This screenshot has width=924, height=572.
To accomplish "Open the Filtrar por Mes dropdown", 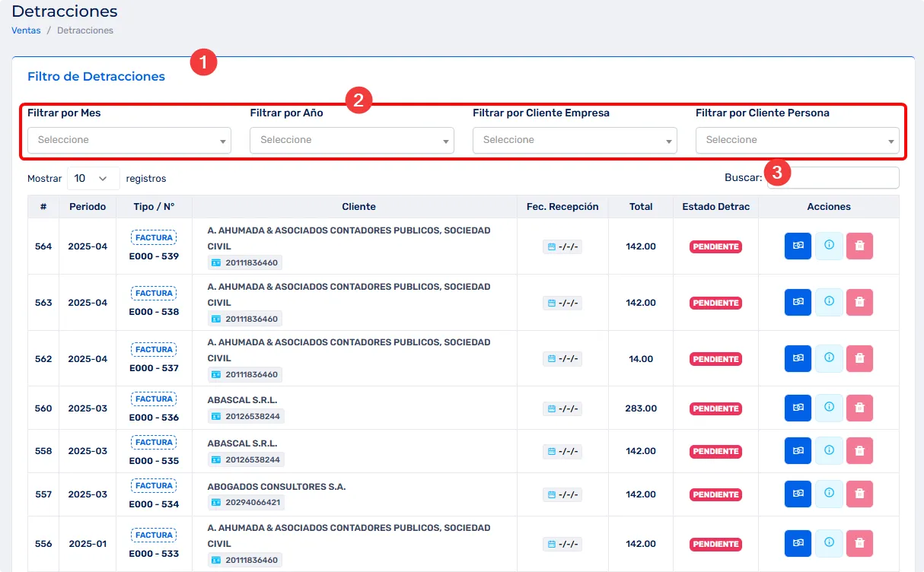I will click(x=129, y=141).
